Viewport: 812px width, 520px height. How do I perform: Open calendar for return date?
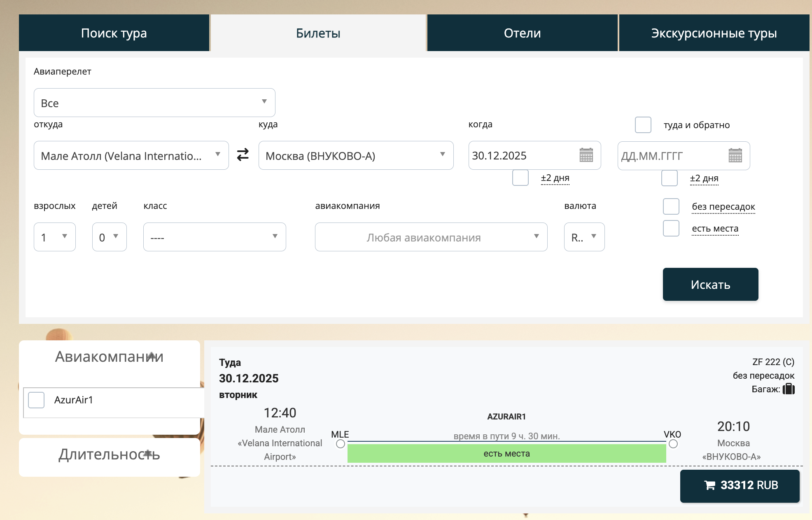[x=735, y=155]
